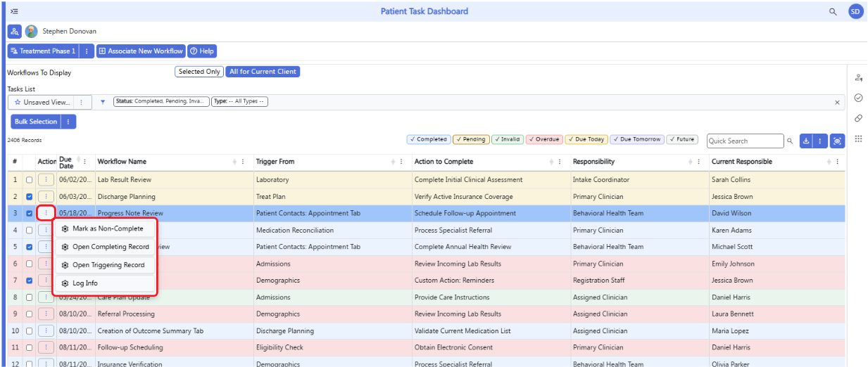Click the Sarah Collins cell
This screenshot has width=868, height=367.
[776, 180]
